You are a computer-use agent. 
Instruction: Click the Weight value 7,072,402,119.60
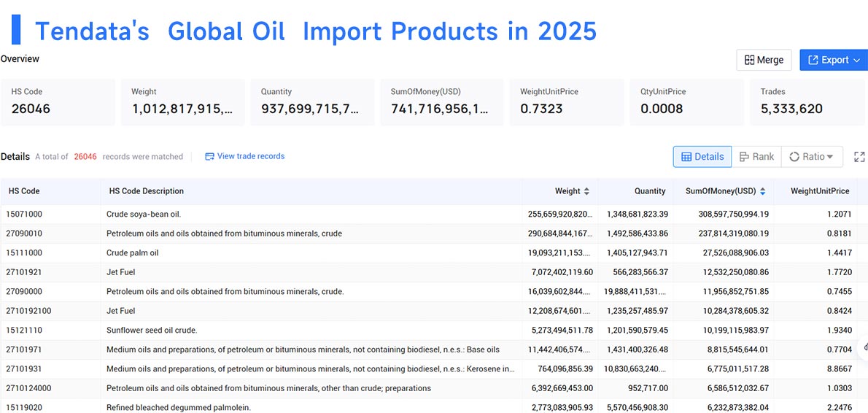point(562,272)
